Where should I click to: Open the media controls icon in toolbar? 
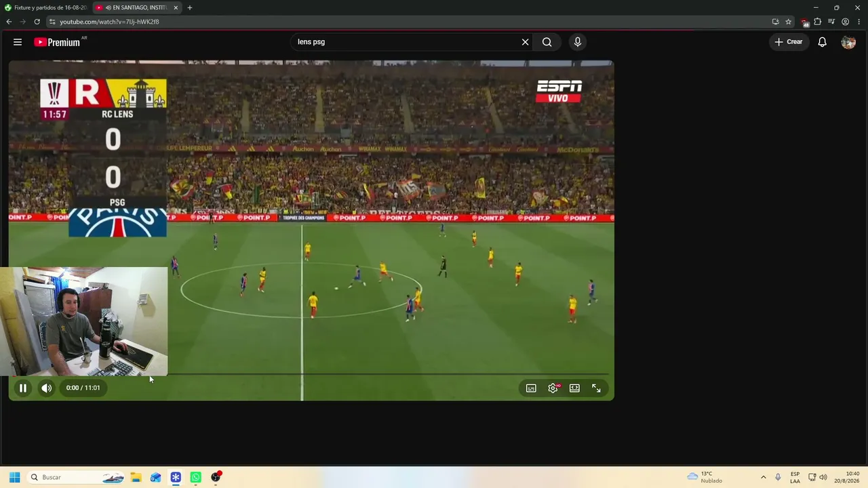click(831, 22)
